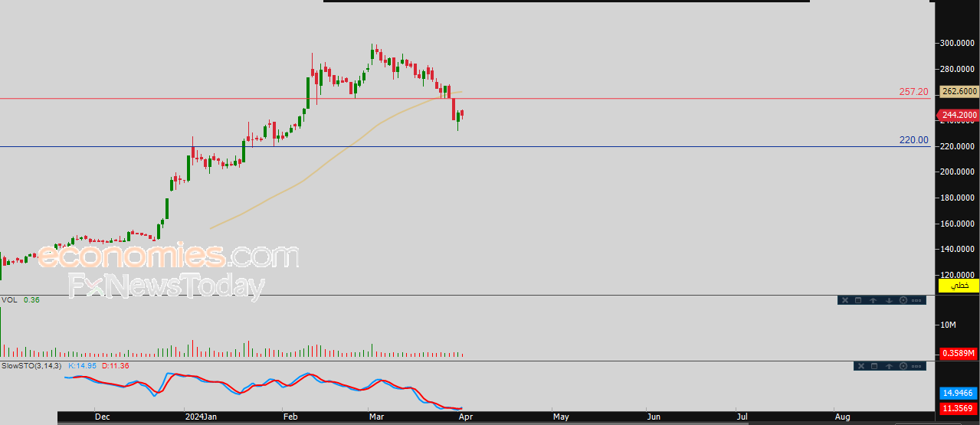Move the SlowSTO panel up

[x=890, y=366]
